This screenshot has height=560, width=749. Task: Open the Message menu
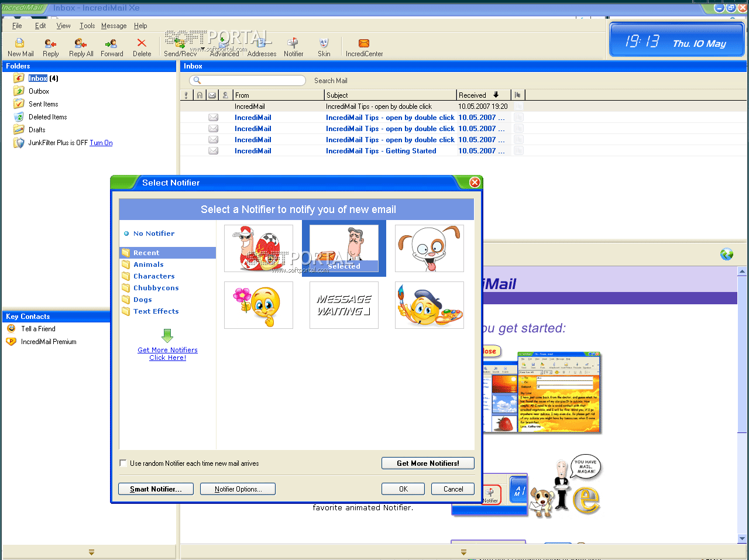(x=114, y=26)
